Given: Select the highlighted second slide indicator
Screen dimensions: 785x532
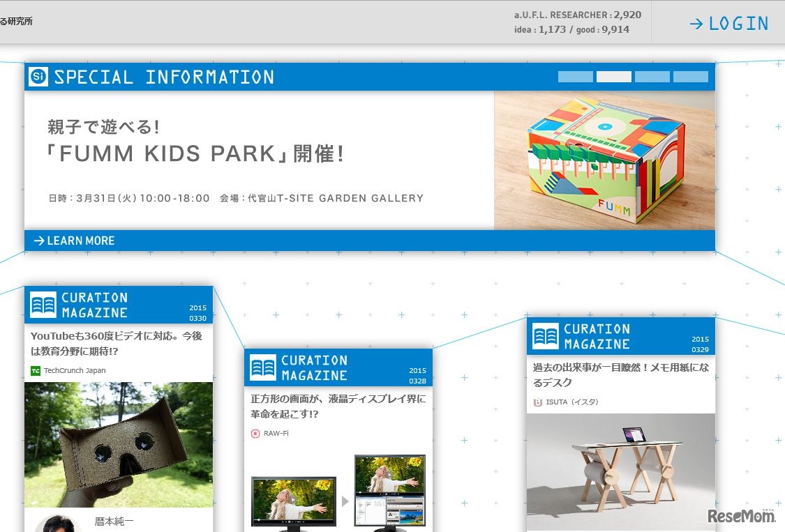Looking at the screenshot, I should [613, 77].
